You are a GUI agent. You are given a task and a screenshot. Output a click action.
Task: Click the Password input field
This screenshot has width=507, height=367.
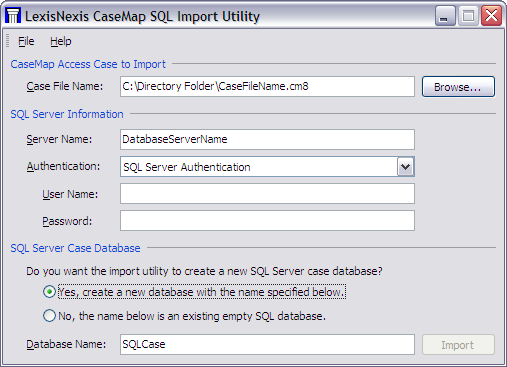(267, 220)
